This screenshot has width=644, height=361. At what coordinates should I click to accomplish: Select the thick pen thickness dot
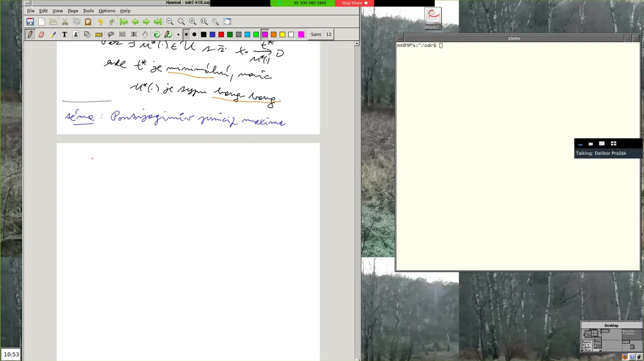[194, 34]
